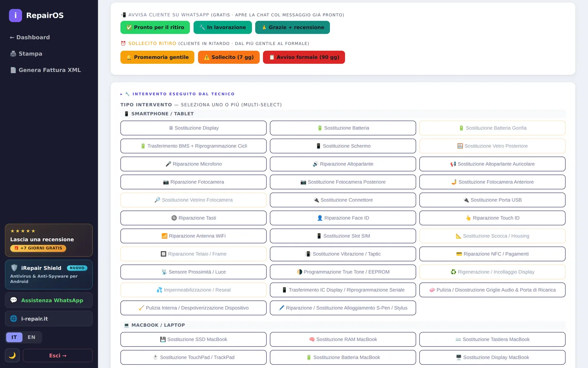The width and height of the screenshot is (588, 368).
Task: Toggle Sostituzione Batteria MacBook intervention
Action: coord(343,357)
